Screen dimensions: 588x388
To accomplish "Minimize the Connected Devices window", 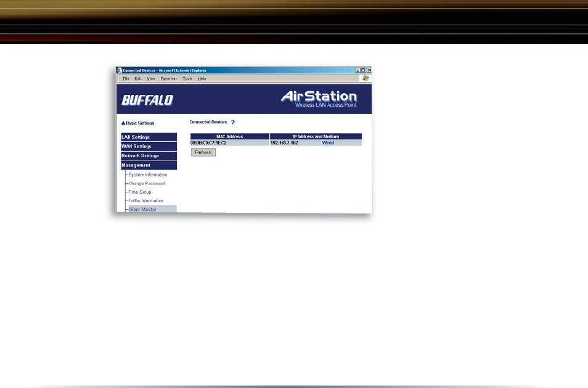I will pyautogui.click(x=357, y=70).
